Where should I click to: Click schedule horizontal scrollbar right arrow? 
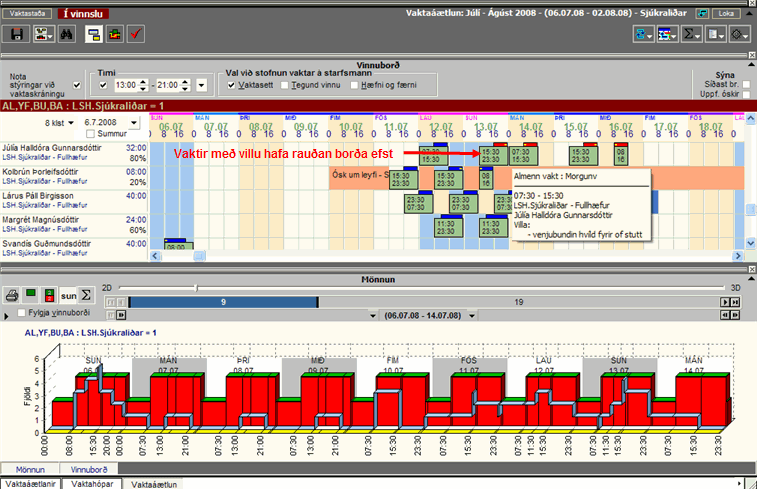738,256
